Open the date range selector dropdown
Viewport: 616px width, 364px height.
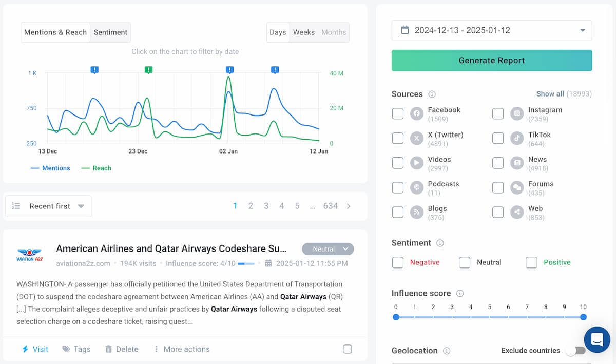pyautogui.click(x=584, y=30)
